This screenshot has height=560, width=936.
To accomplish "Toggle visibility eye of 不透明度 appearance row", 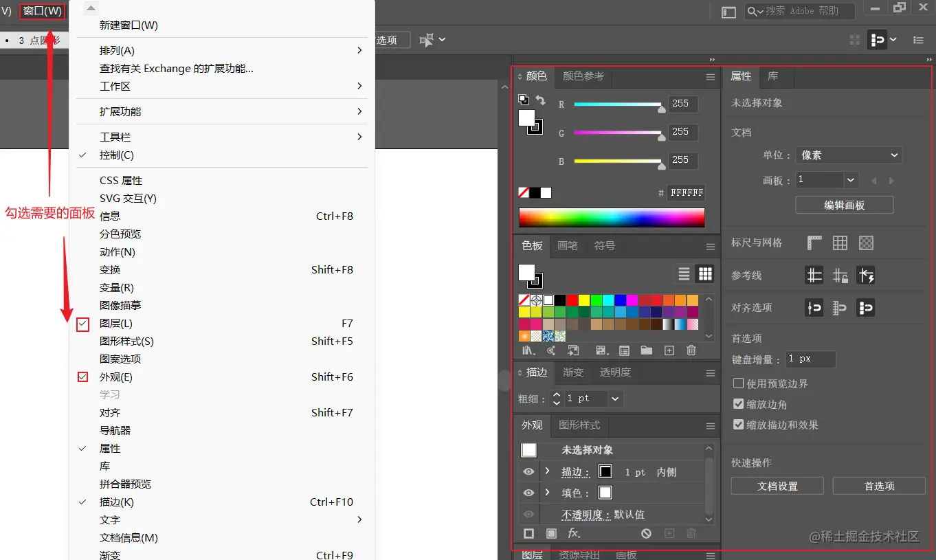I will tap(528, 514).
